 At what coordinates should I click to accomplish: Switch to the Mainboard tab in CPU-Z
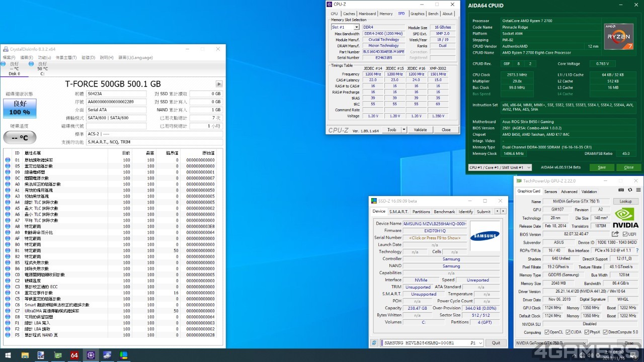tap(367, 14)
